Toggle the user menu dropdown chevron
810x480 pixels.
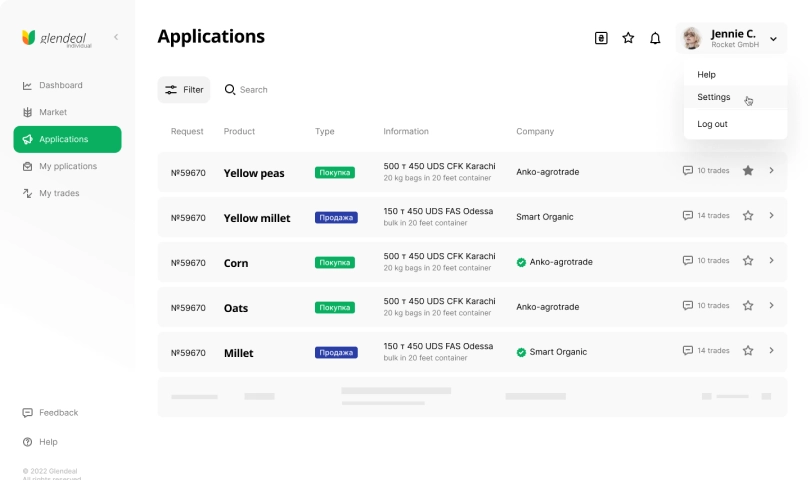[x=773, y=39]
